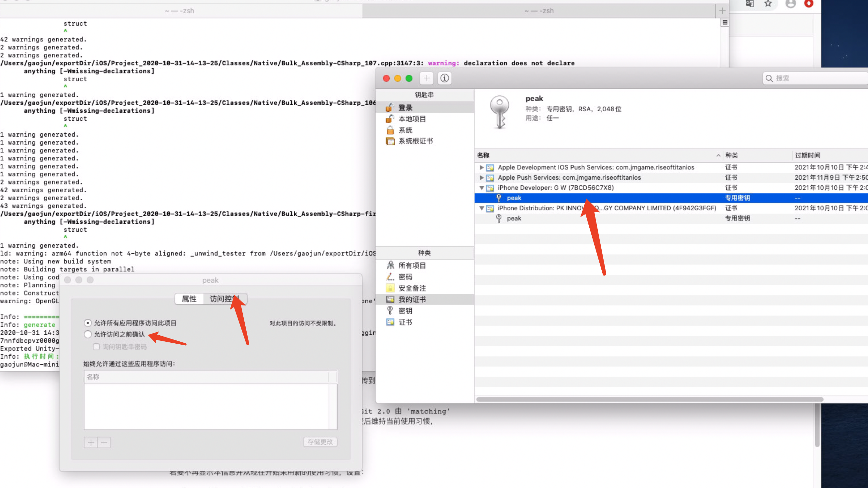This screenshot has width=868, height=488.
Task: Click the 名称 header in application list
Action: tap(206, 377)
